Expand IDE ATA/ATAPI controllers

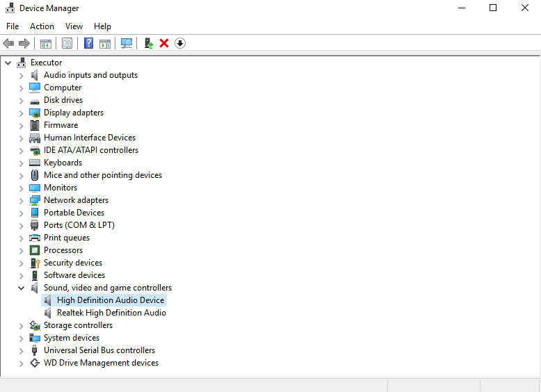point(22,151)
